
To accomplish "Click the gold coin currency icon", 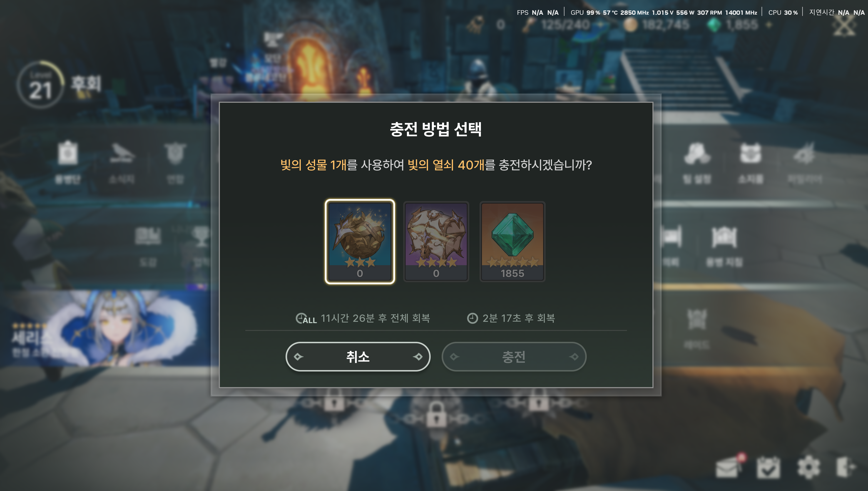I will [630, 25].
